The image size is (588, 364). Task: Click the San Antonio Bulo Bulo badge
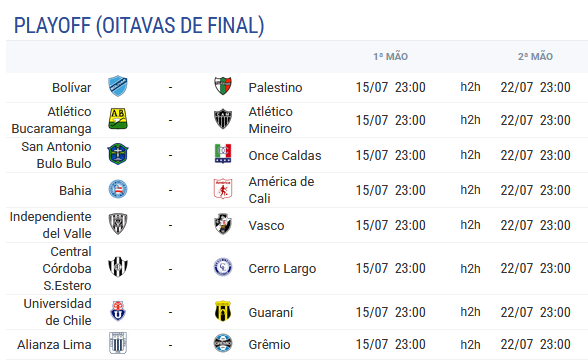[118, 154]
